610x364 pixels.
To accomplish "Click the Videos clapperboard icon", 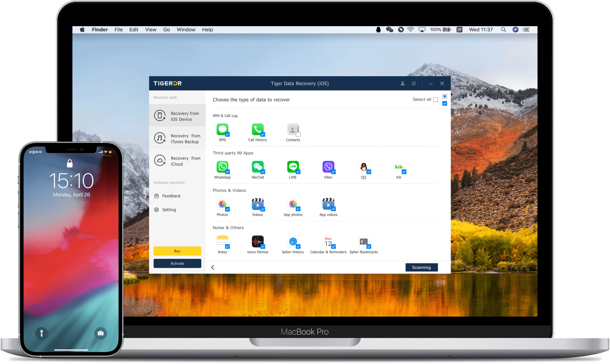I will [257, 204].
